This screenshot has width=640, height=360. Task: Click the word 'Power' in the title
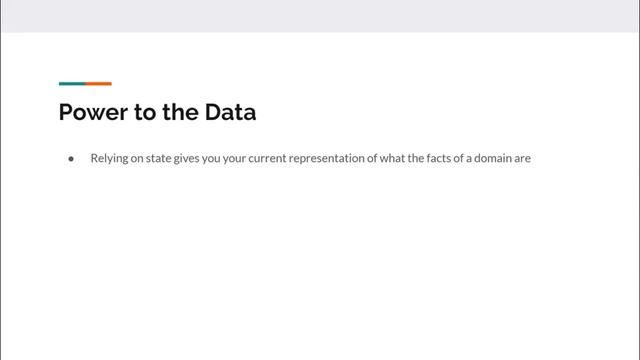(x=93, y=112)
